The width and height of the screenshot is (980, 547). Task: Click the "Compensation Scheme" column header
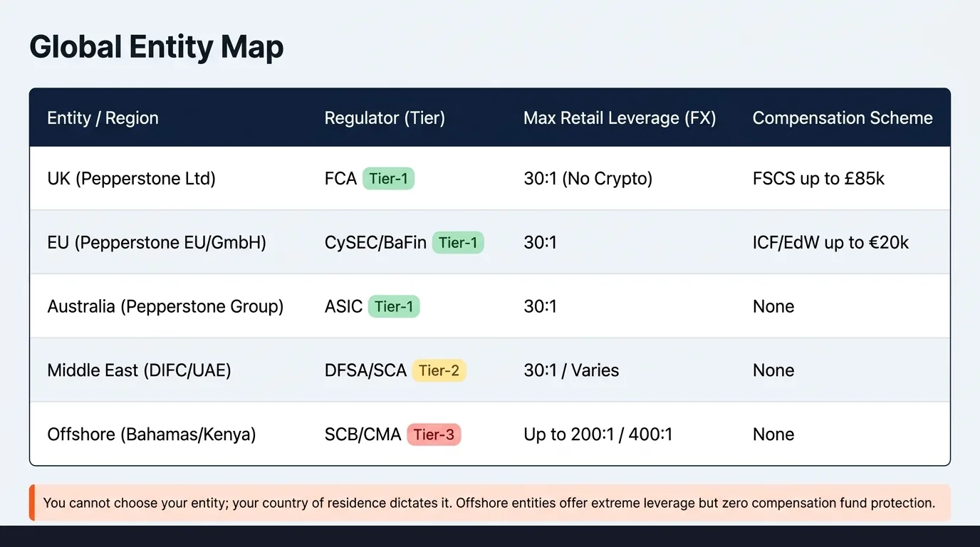[843, 118]
